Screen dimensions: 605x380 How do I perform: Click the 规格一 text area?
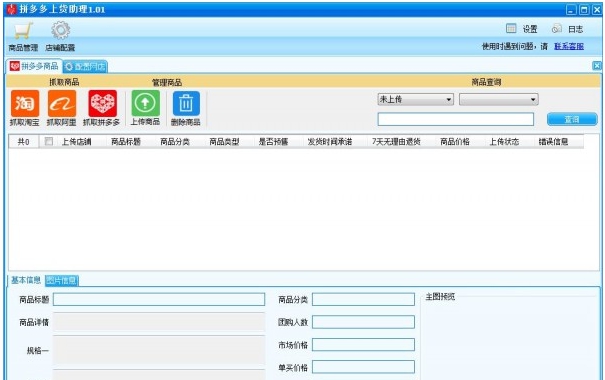[159, 350]
